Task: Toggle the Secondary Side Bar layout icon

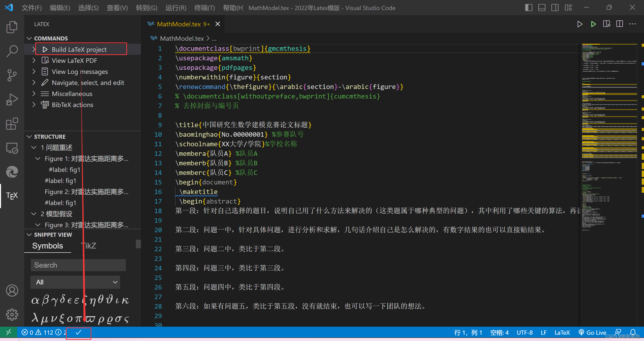Action: pyautogui.click(x=555, y=8)
